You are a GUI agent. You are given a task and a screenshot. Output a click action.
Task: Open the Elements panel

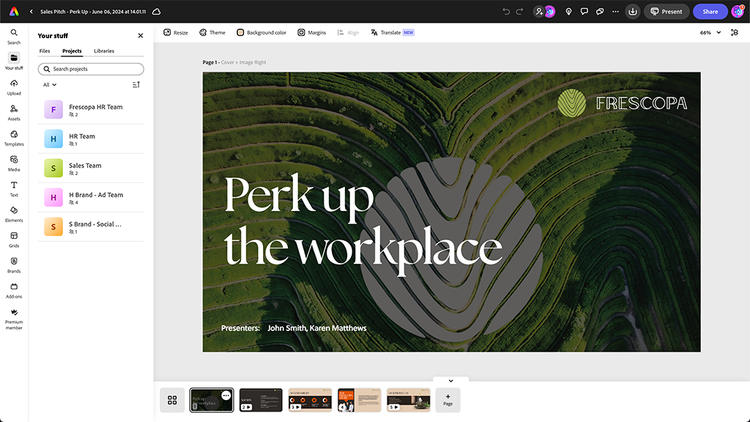[x=14, y=211]
